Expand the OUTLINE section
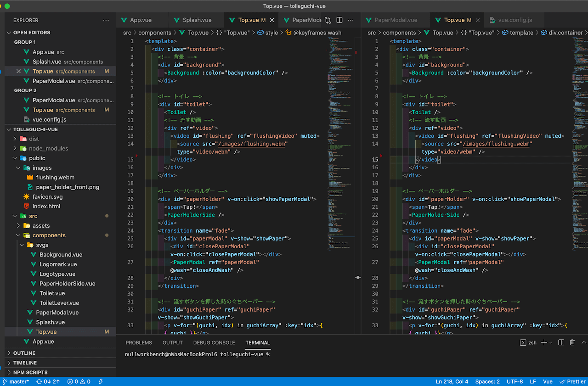The height and width of the screenshot is (386, 588). (24, 353)
